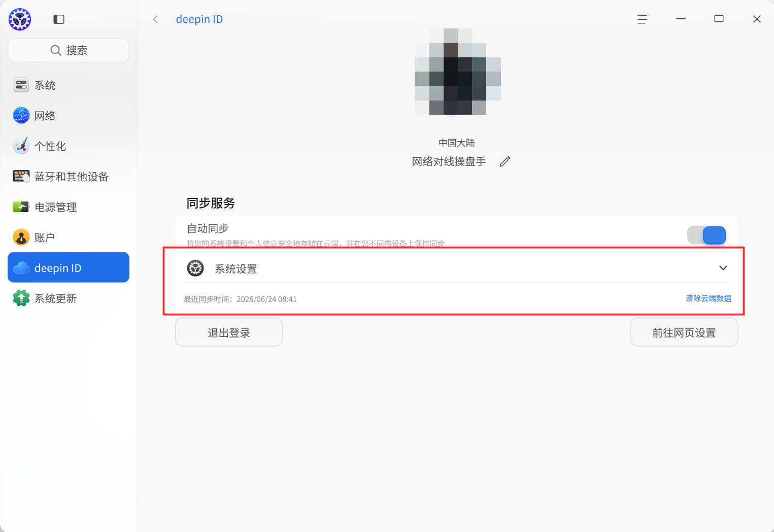Go back using the left arrow
The height and width of the screenshot is (532, 774).
tap(155, 19)
